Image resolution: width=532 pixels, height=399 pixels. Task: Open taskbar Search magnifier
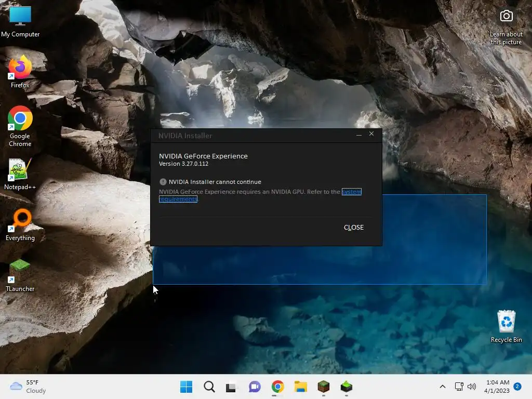209,387
